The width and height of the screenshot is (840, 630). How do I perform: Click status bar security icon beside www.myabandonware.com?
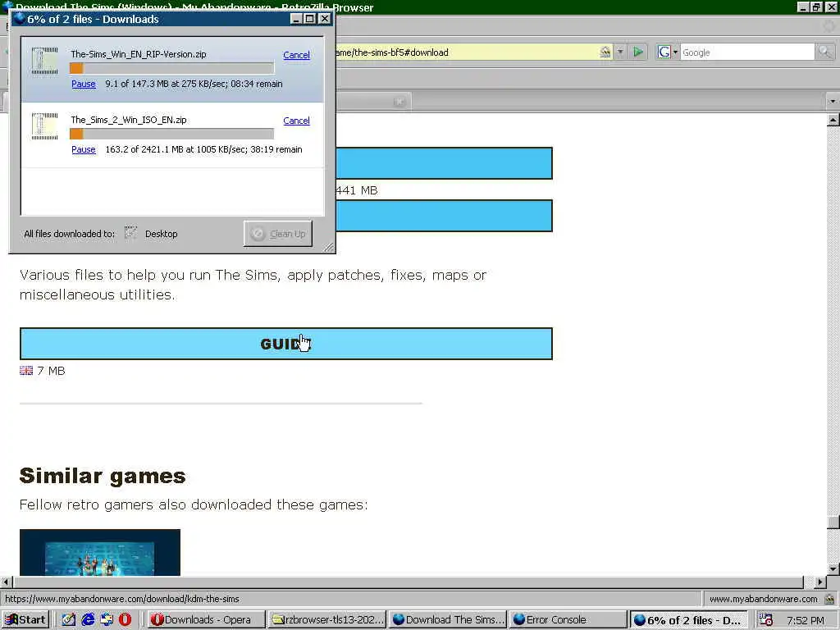point(829,599)
